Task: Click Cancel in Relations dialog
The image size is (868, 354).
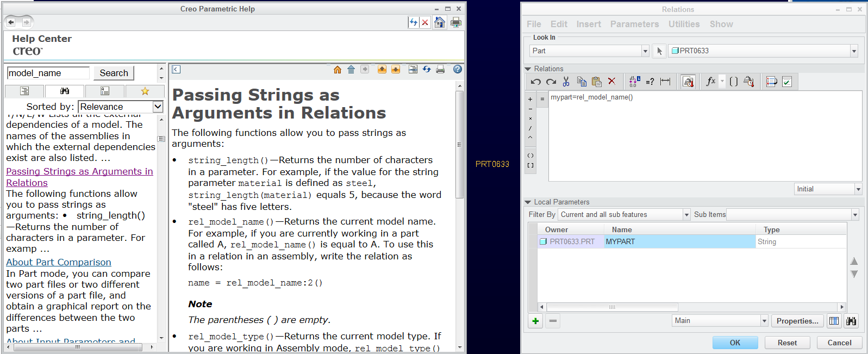Action: [x=839, y=343]
